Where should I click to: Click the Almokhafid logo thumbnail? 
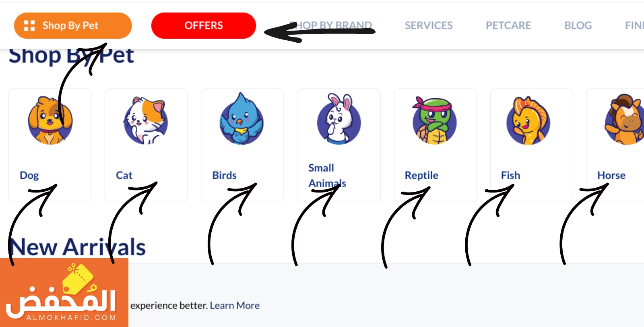(x=64, y=292)
